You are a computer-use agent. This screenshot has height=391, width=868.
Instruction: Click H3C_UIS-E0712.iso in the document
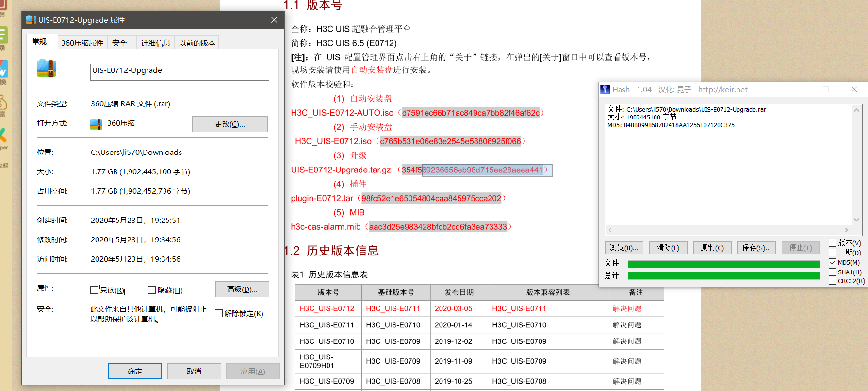pyautogui.click(x=333, y=141)
